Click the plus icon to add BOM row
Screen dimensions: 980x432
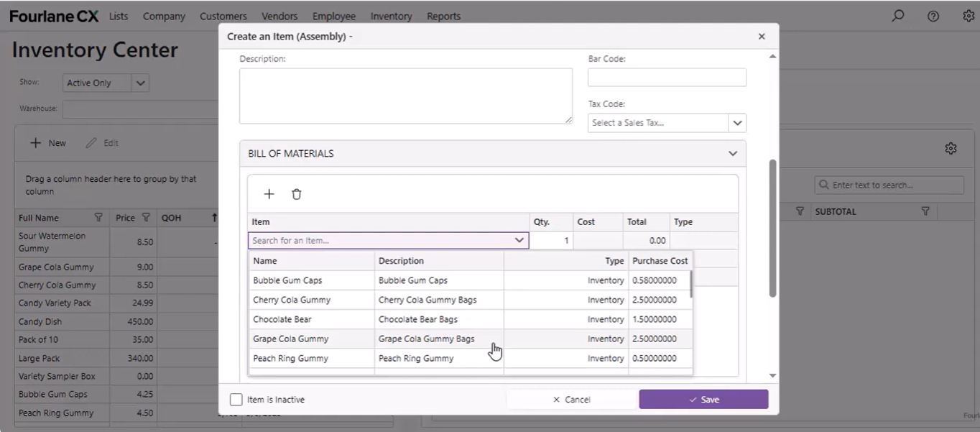[269, 194]
